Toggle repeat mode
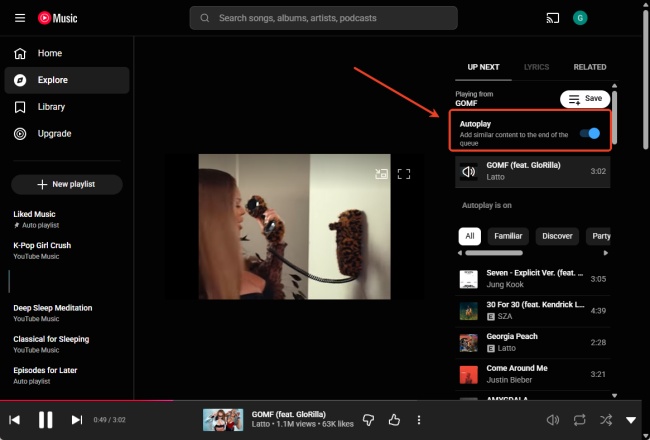Screen dimensions: 650x440 (x=579, y=420)
